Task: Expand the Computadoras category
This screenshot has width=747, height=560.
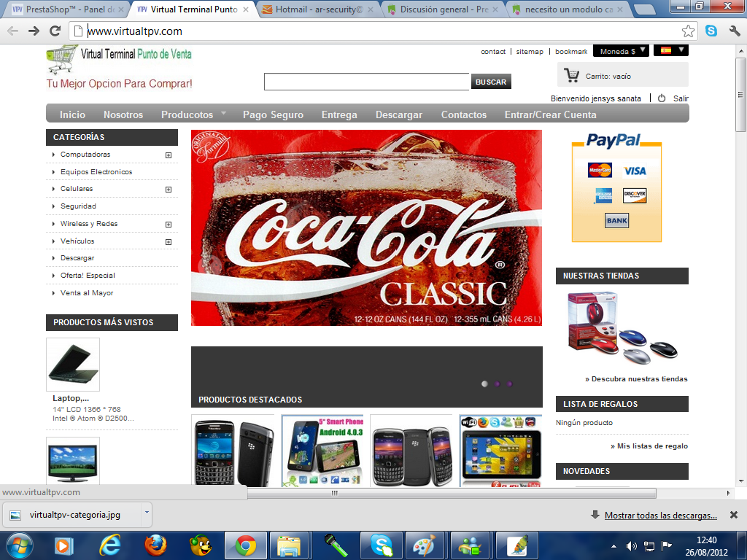Action: click(x=169, y=155)
